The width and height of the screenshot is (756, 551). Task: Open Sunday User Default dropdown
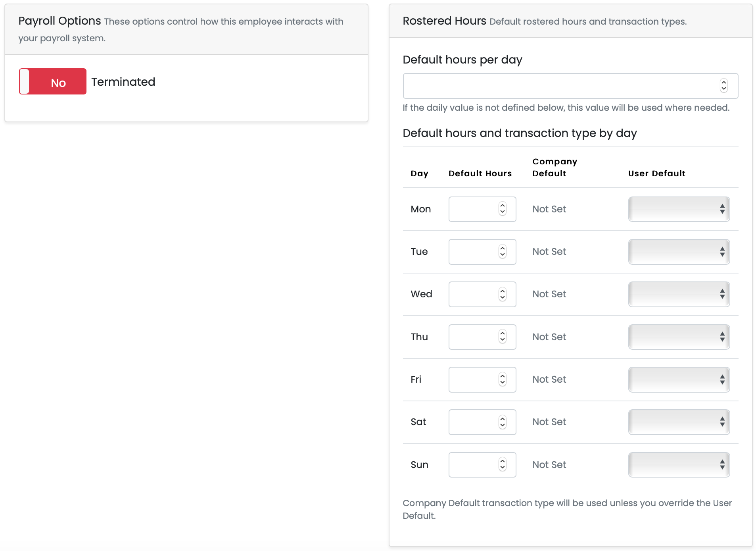(679, 465)
